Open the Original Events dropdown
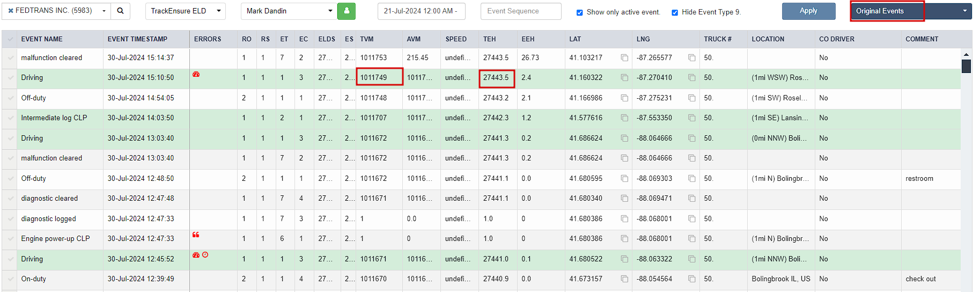 point(911,11)
